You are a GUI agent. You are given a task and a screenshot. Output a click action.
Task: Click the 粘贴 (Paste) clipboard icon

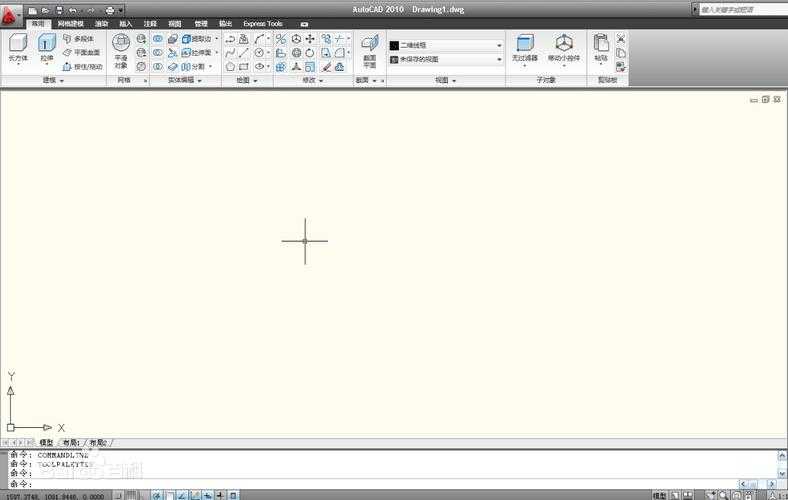[600, 44]
